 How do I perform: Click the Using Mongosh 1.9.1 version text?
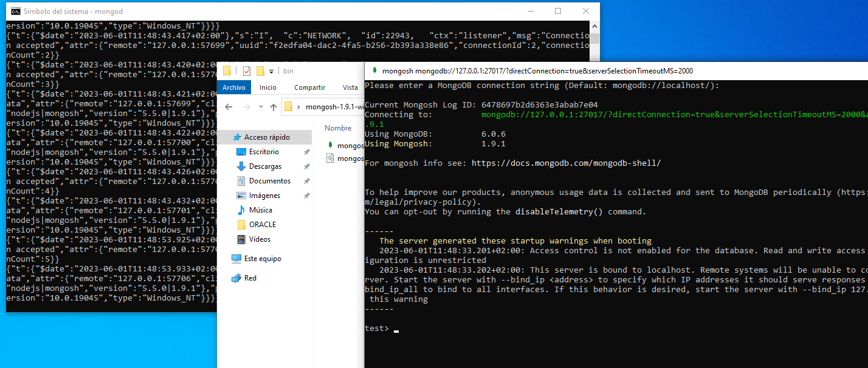pos(494,144)
